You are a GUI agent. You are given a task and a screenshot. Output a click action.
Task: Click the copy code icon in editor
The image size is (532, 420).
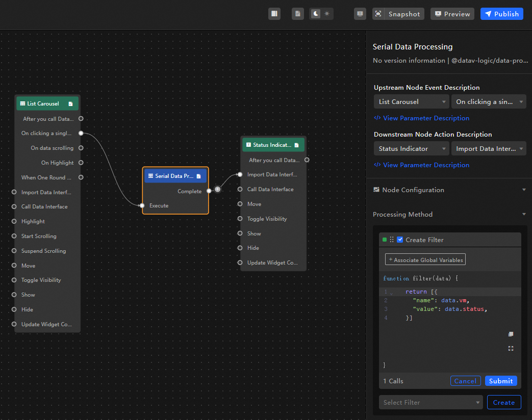click(511, 334)
